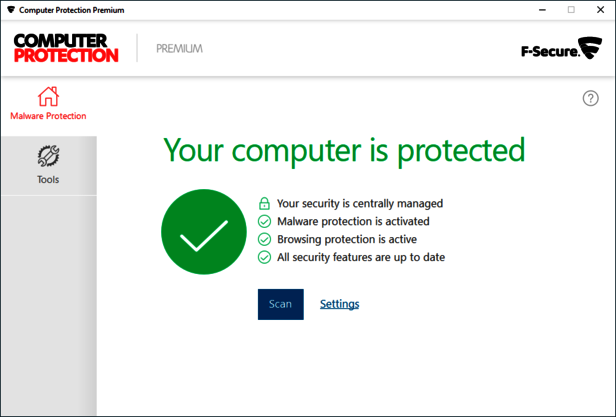Click the PREMIUM label in header

tap(179, 48)
